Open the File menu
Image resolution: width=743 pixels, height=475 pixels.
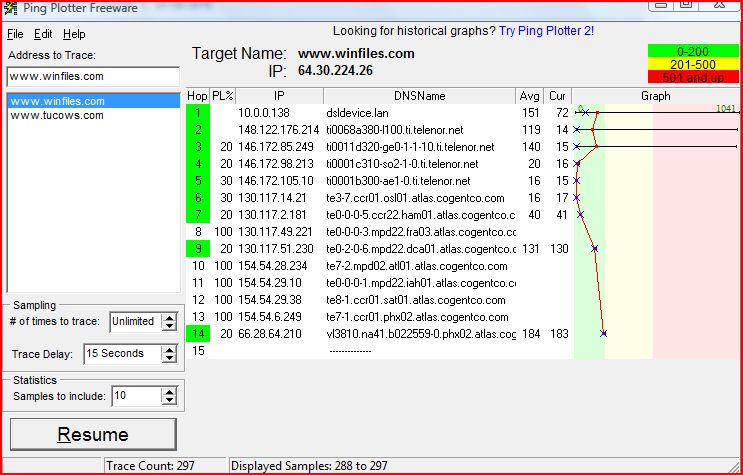(15, 34)
